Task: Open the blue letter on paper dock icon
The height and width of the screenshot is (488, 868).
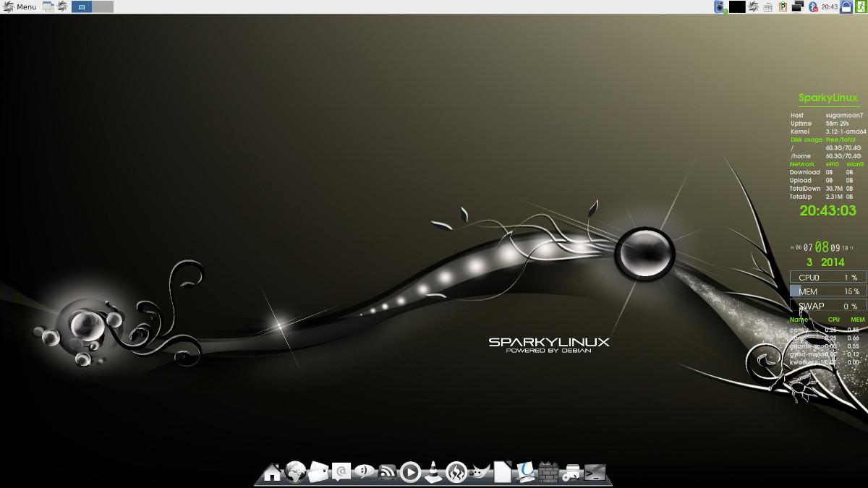Action: point(525,472)
